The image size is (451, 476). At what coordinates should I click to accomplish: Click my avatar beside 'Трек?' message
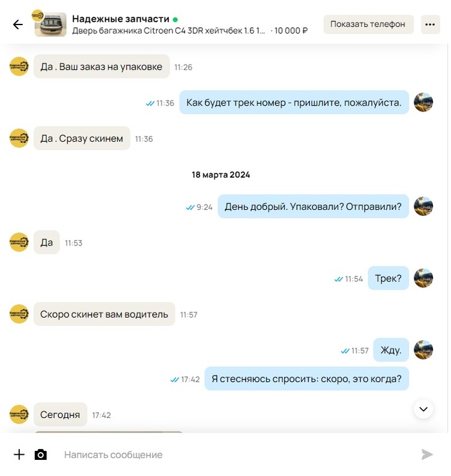423,278
